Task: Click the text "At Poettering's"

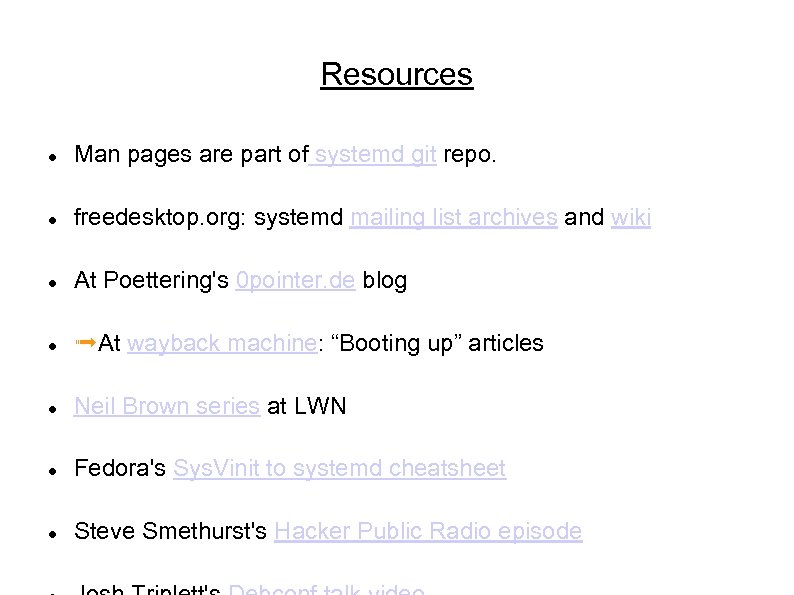Action: [x=151, y=280]
